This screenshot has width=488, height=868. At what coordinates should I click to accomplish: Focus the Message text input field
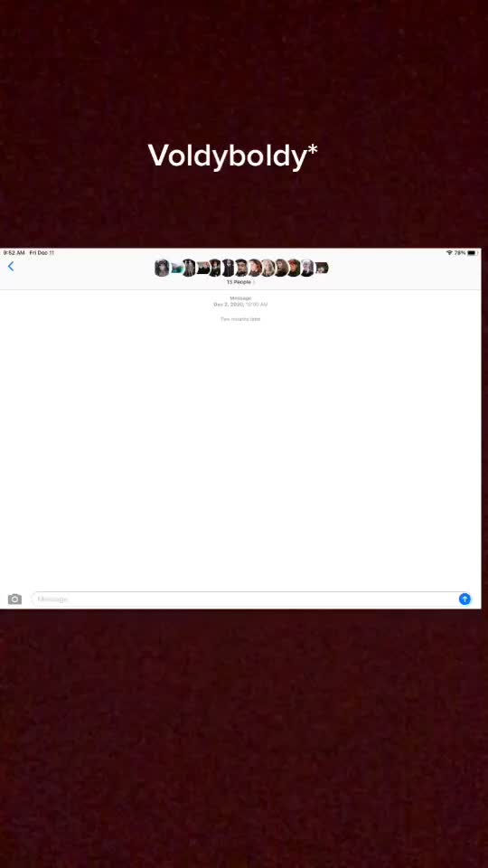point(244,599)
